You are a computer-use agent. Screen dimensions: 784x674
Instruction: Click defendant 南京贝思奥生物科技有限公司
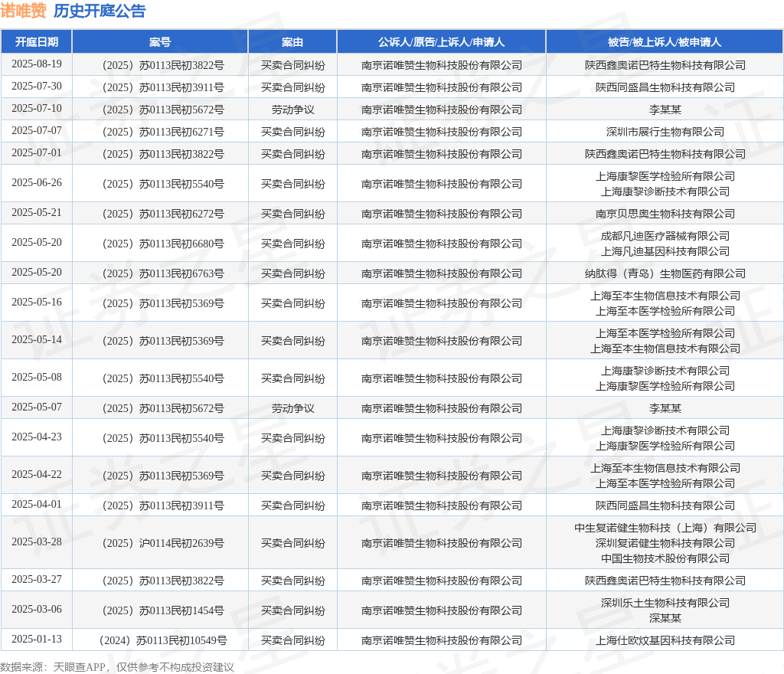tap(665, 214)
